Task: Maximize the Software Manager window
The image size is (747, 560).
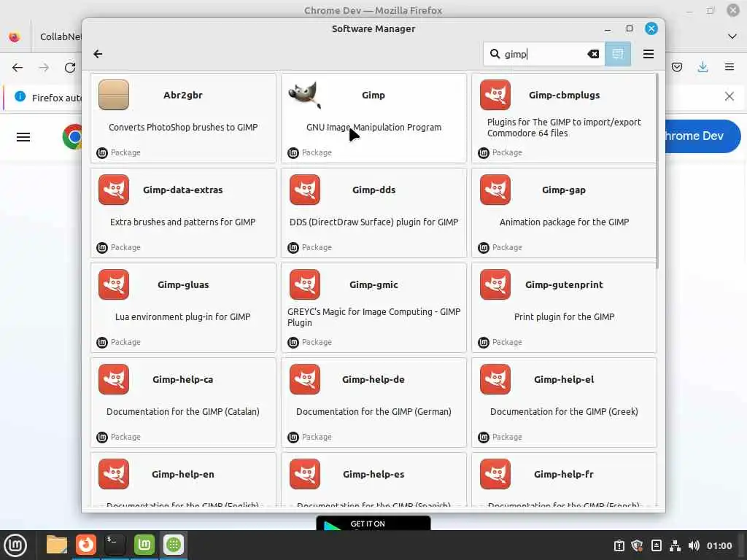Action: pos(630,28)
